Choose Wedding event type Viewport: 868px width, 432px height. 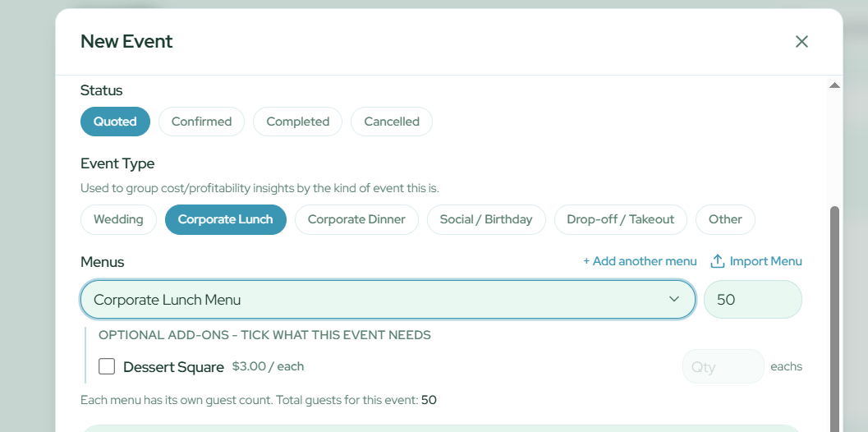118,219
